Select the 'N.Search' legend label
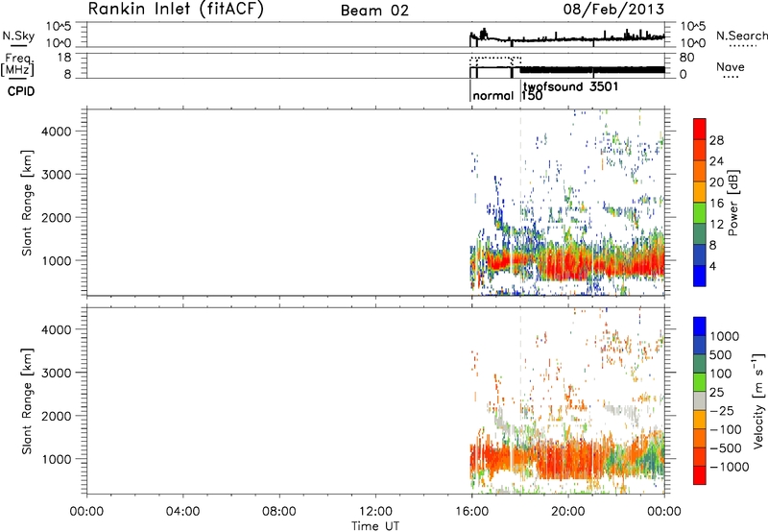768x532 pixels. click(741, 36)
